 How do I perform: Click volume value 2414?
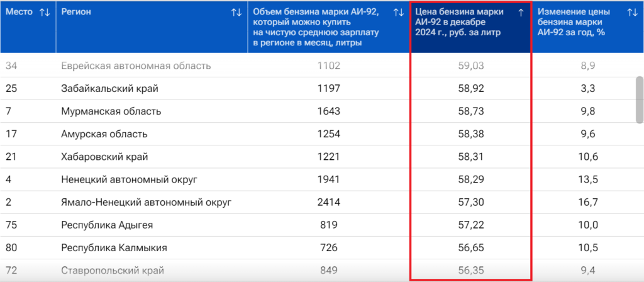pyautogui.click(x=329, y=202)
